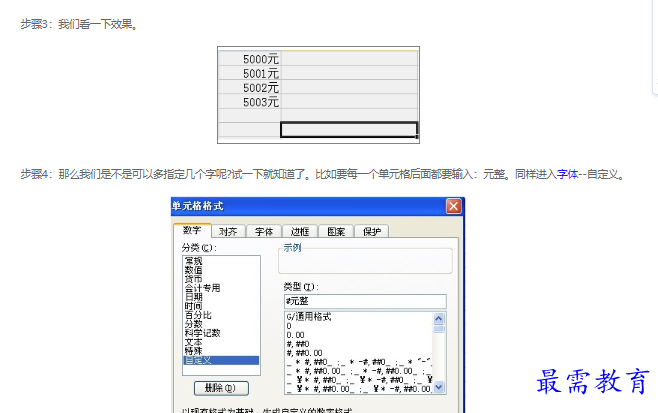Viewport: 658px width, 413px height.
Task: Select the cell showing 5002元
Action: 250,87
